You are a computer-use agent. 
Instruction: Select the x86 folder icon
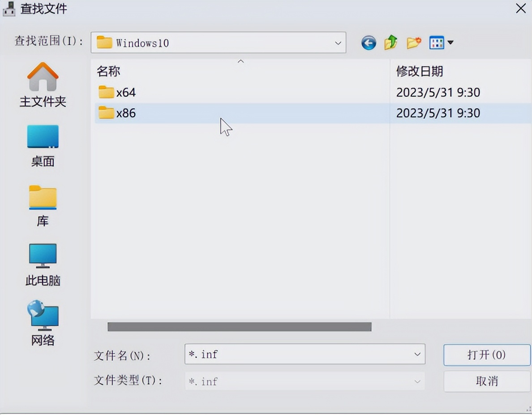tap(106, 113)
